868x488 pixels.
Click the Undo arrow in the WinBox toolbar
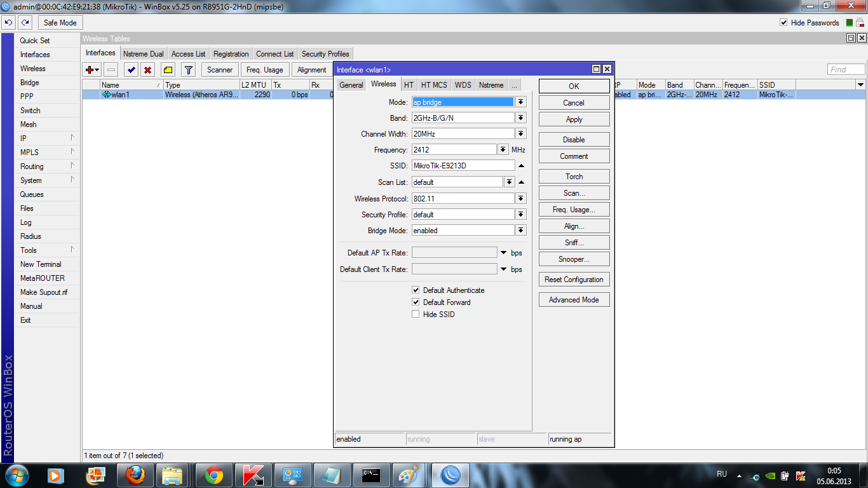(x=8, y=23)
